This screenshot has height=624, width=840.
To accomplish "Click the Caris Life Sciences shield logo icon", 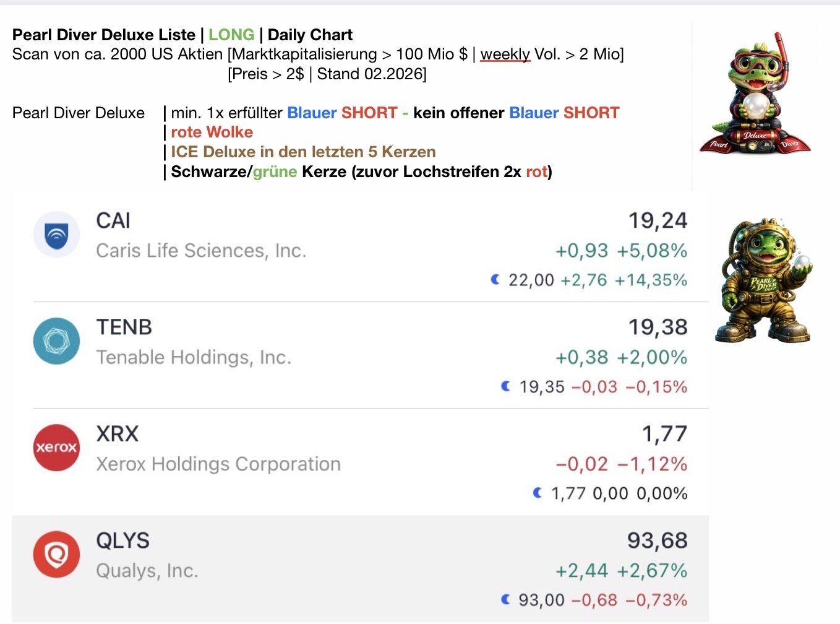I will pyautogui.click(x=56, y=235).
